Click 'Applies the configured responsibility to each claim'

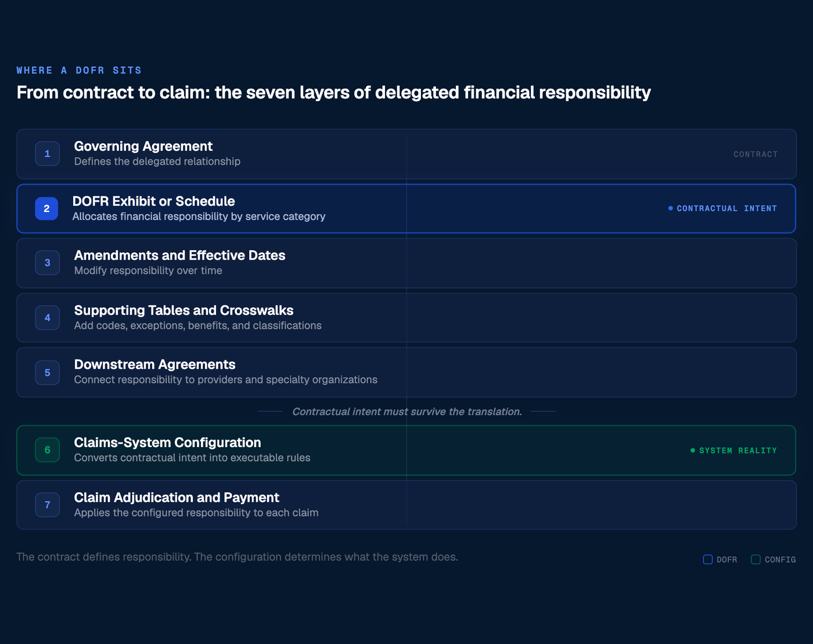196,513
